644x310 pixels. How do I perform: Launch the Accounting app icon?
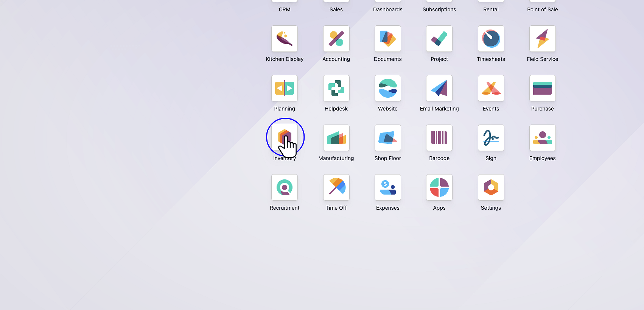[336, 39]
